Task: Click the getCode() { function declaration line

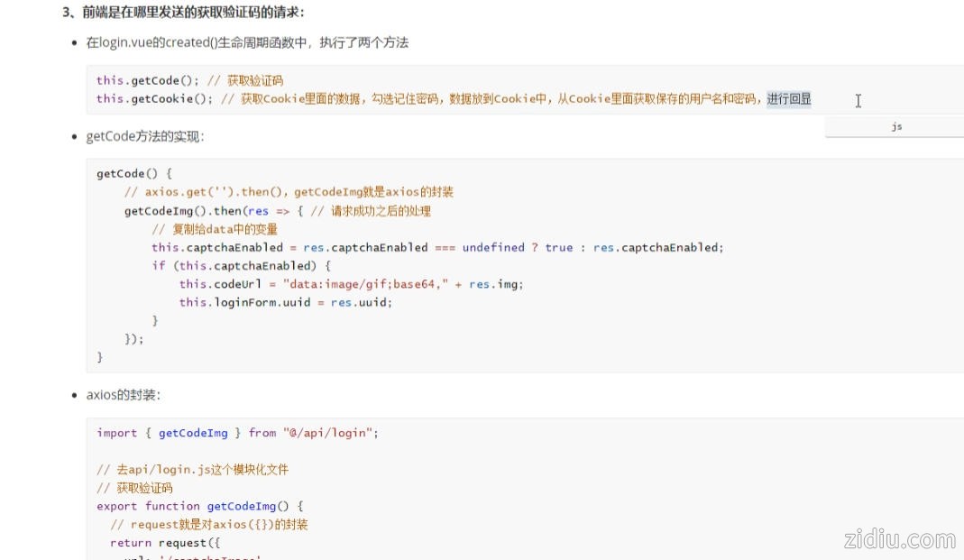Action: point(134,174)
